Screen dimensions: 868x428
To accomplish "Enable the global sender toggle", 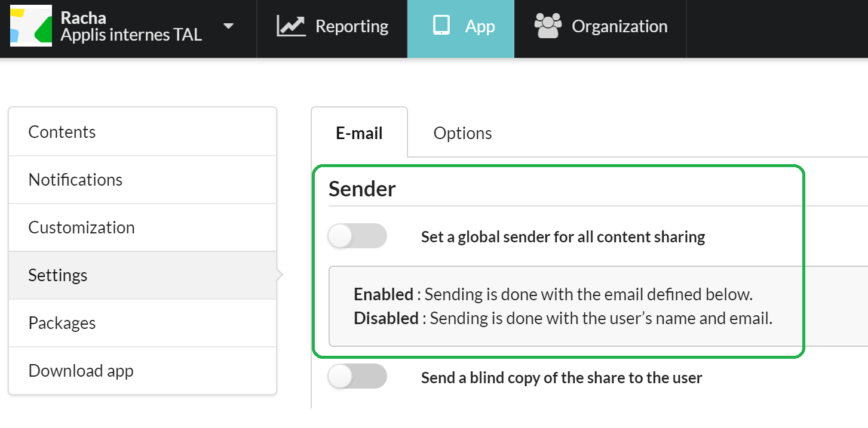I will click(x=357, y=236).
